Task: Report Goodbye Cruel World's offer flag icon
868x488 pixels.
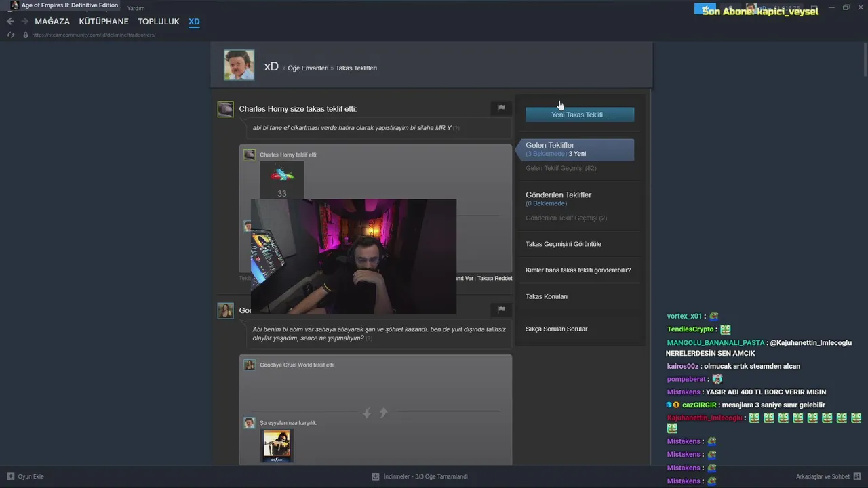Action: [500, 310]
